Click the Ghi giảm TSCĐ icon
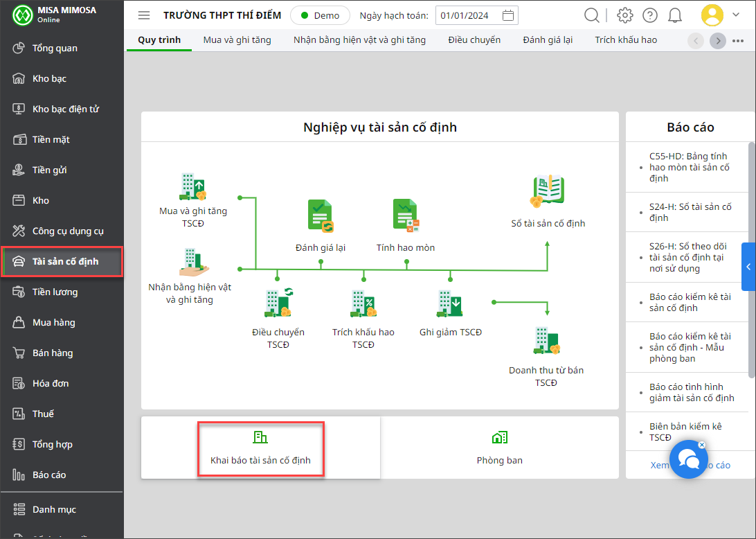 [450, 303]
